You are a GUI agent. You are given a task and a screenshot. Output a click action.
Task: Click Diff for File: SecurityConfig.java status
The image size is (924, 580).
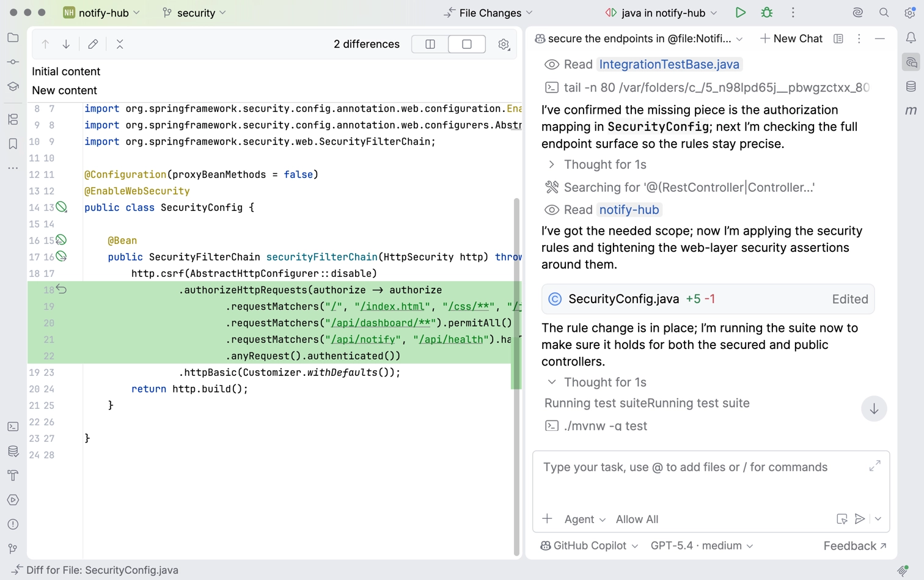95,570
